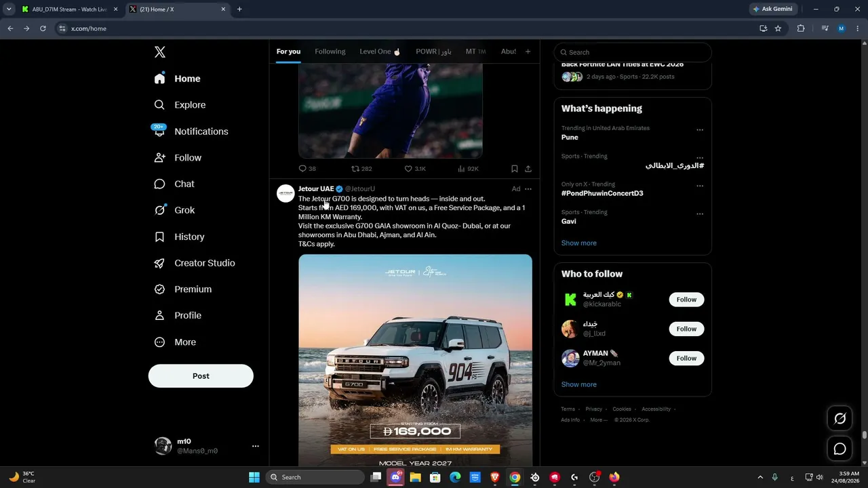868x488 pixels.
Task: Open the Chrome extensions puzzle icon
Action: click(x=801, y=28)
